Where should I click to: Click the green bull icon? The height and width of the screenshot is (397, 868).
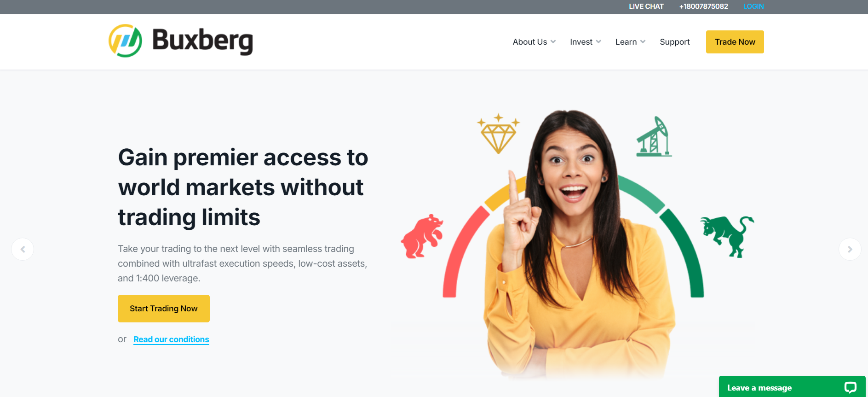pos(727,236)
